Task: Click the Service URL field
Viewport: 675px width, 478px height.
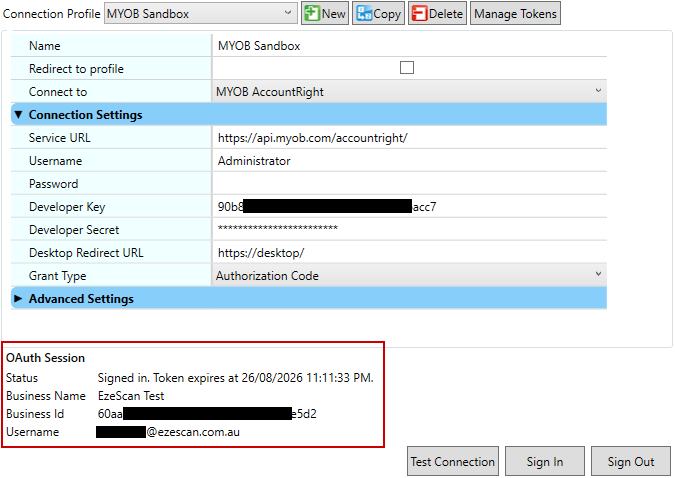Action: (409, 138)
